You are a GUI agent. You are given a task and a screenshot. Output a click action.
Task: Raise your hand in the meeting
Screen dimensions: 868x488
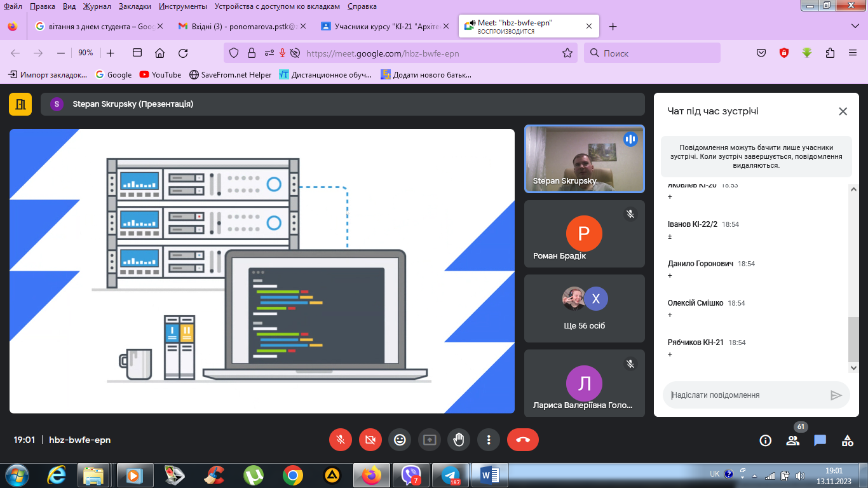458,440
